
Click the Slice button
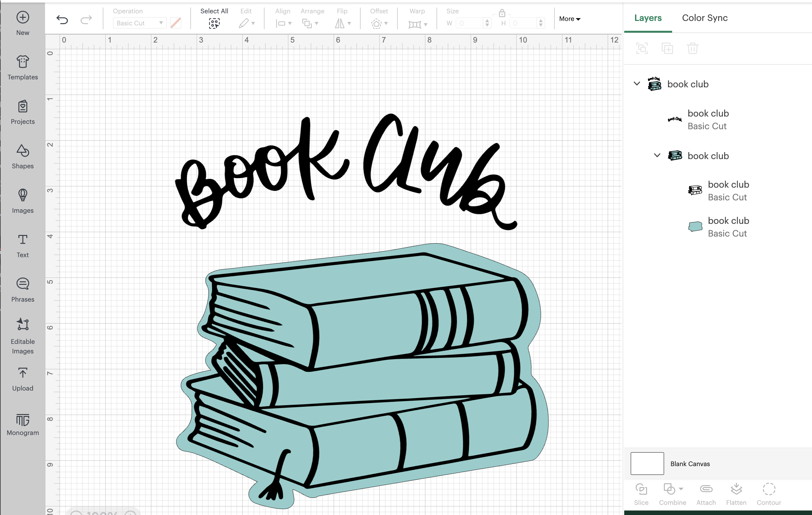[641, 494]
